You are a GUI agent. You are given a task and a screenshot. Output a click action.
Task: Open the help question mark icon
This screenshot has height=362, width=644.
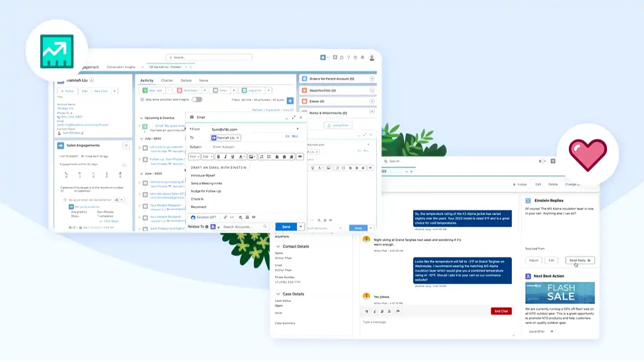click(348, 57)
